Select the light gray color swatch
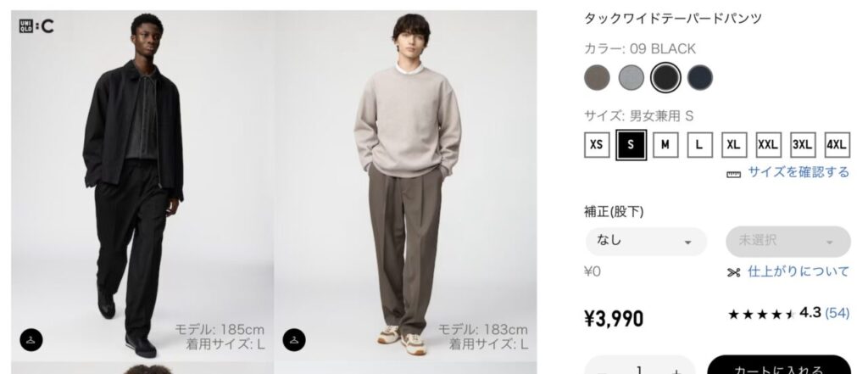 point(631,77)
